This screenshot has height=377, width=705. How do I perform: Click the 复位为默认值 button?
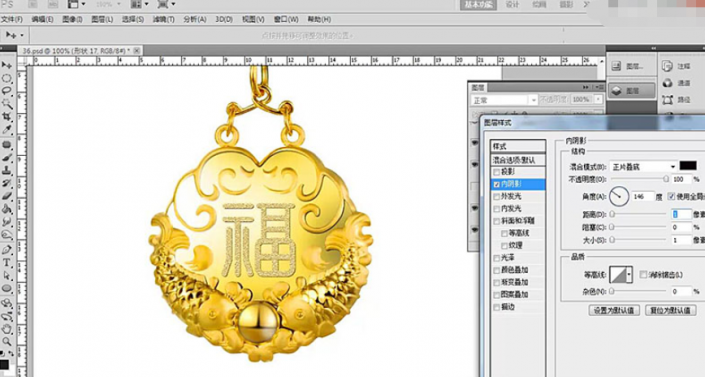coord(671,310)
